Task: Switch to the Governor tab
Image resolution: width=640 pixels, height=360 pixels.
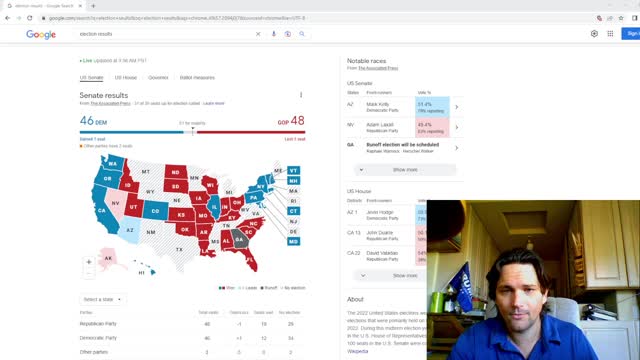Action: (158, 78)
